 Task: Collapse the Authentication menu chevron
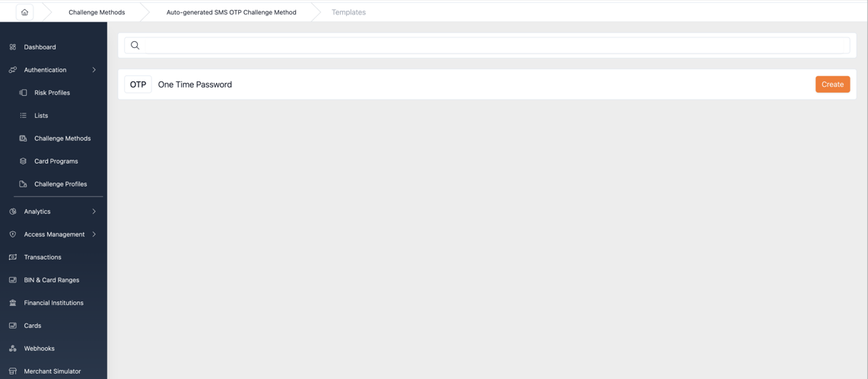click(94, 70)
